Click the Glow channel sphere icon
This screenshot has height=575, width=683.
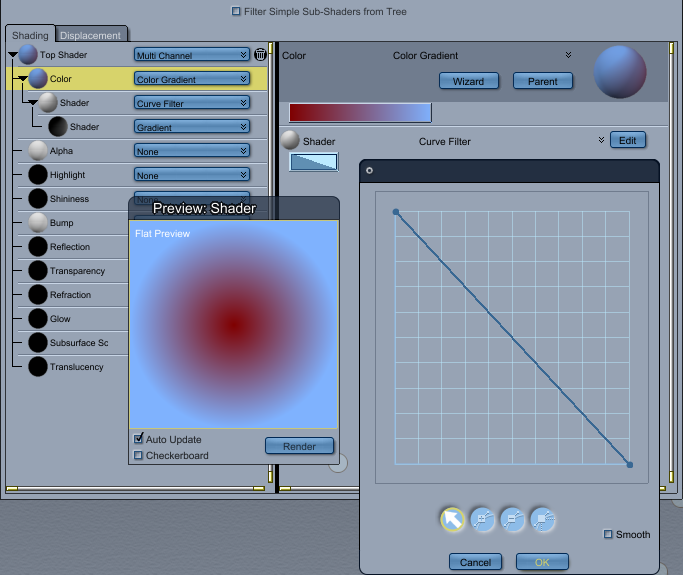38,318
